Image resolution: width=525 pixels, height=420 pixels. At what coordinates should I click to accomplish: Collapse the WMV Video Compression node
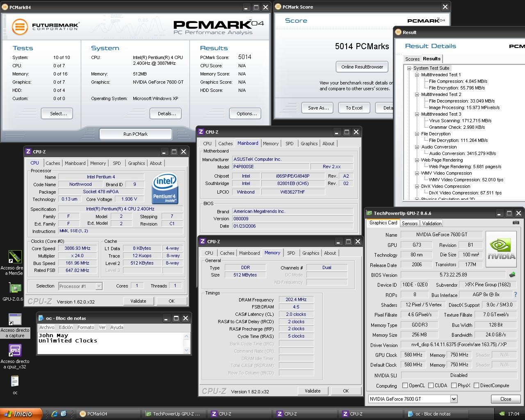(x=417, y=173)
